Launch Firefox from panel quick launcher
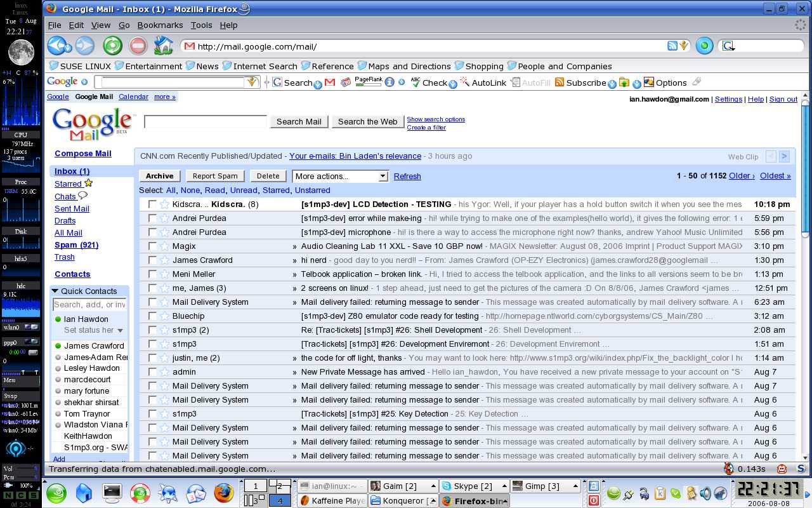The image size is (812, 508). (x=223, y=492)
